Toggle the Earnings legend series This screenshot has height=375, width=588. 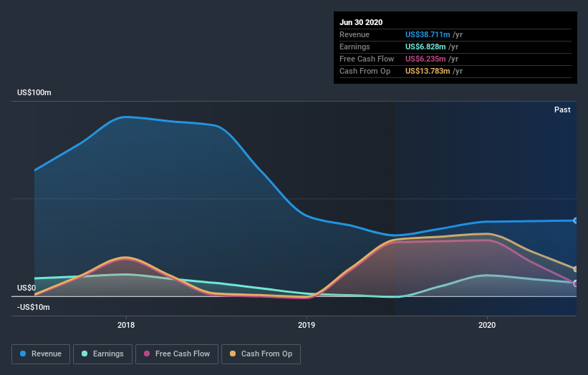click(x=102, y=354)
